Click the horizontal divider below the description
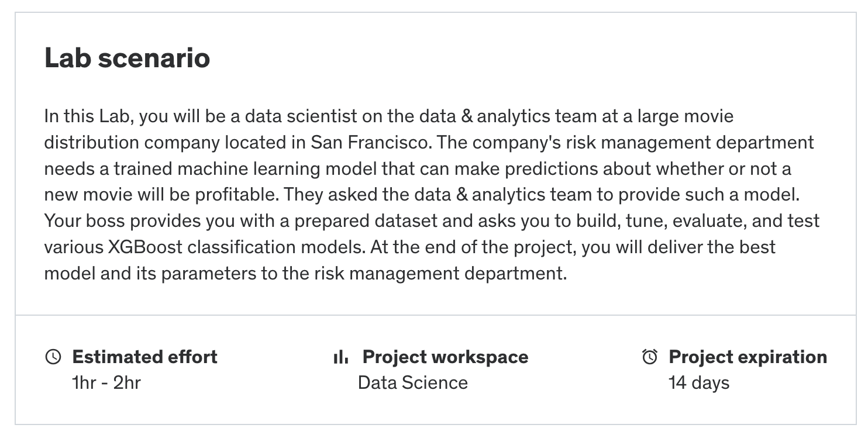868x435 pixels. click(x=435, y=315)
